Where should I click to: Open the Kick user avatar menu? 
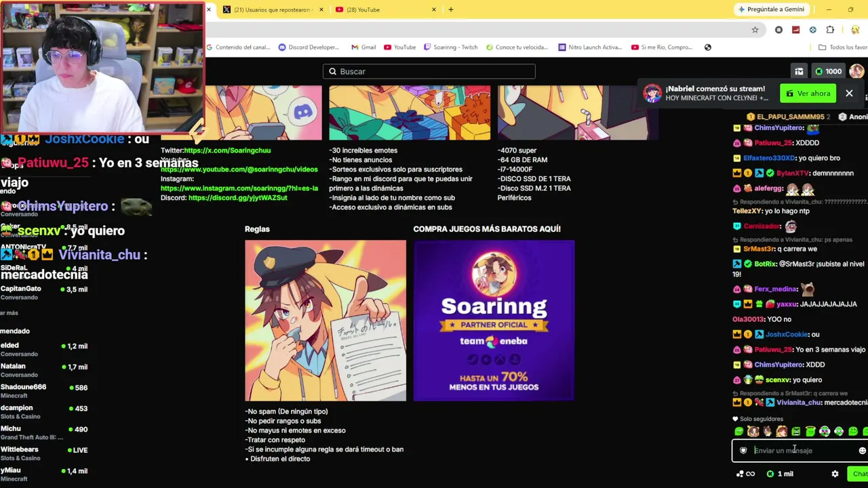(x=856, y=71)
